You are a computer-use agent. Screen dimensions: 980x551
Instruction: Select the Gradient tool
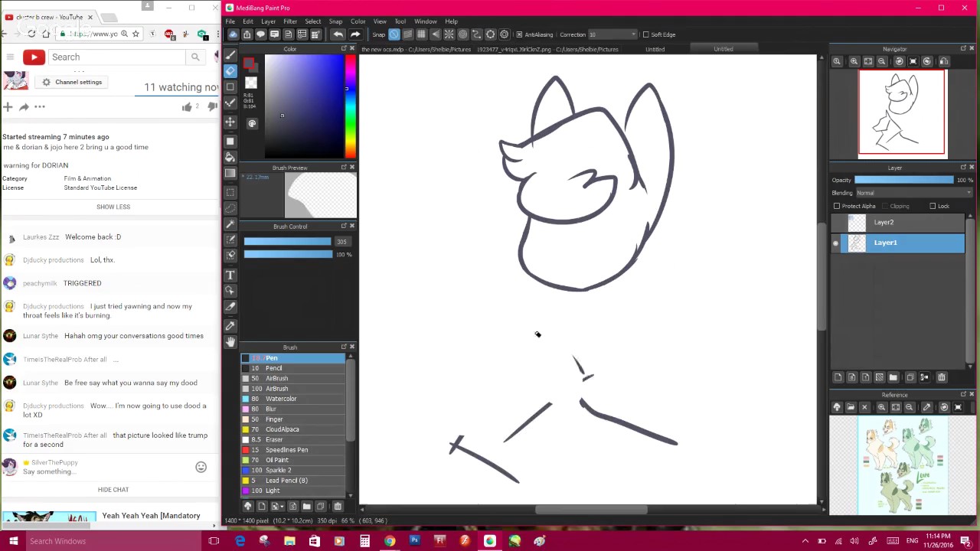[230, 173]
